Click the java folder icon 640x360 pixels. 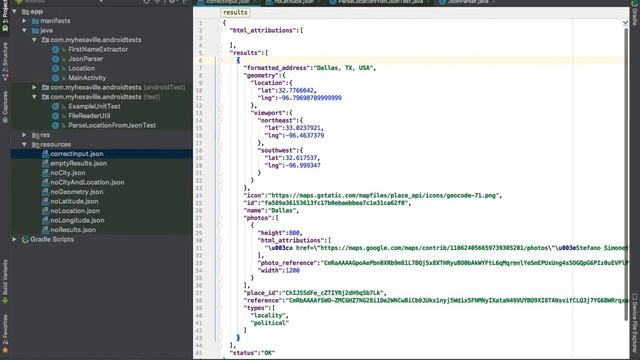click(x=36, y=31)
